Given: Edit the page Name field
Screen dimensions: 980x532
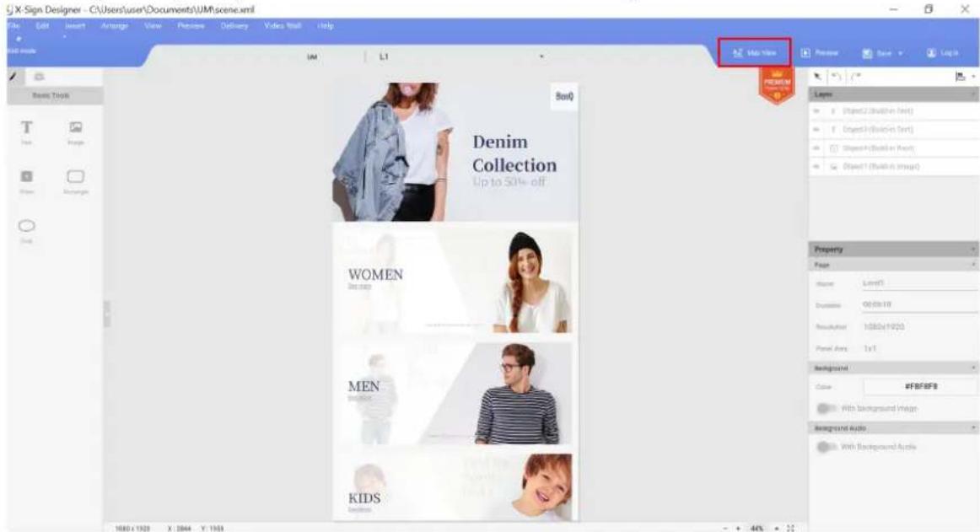Looking at the screenshot, I should click(x=919, y=283).
